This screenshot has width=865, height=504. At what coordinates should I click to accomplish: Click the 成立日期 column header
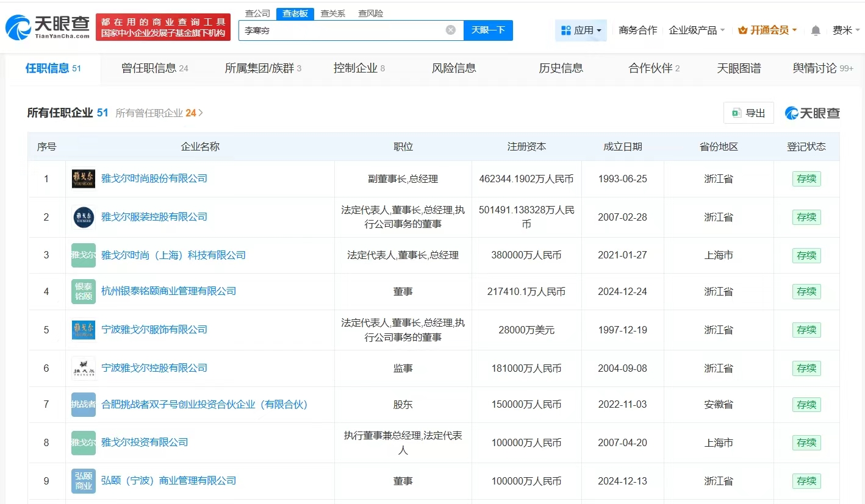pos(623,147)
